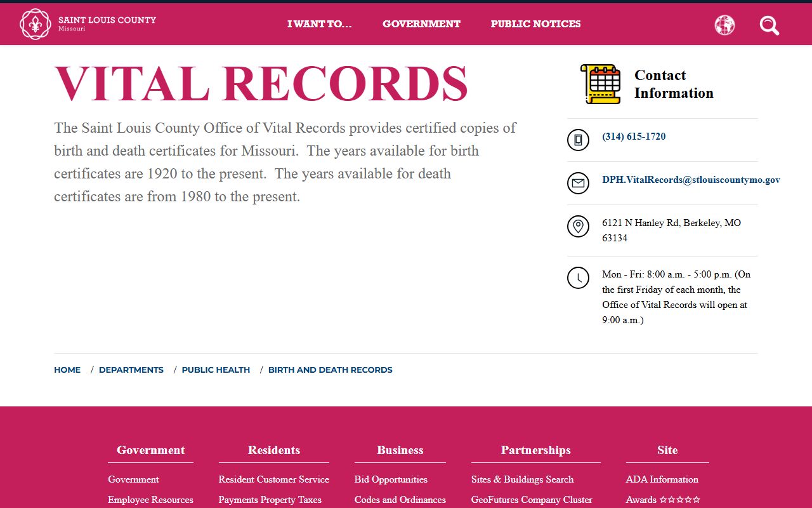Click the map pin icon beside the address
Screen dimensions: 812x508
tap(578, 226)
